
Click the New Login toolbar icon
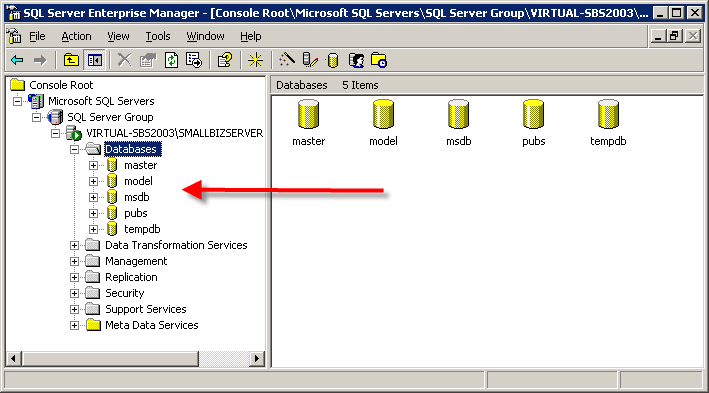click(x=356, y=60)
